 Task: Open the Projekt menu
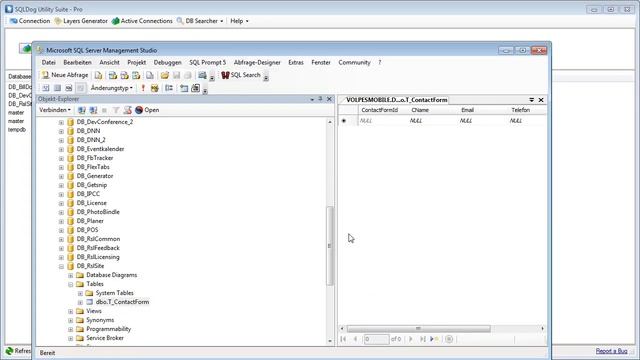pyautogui.click(x=136, y=62)
